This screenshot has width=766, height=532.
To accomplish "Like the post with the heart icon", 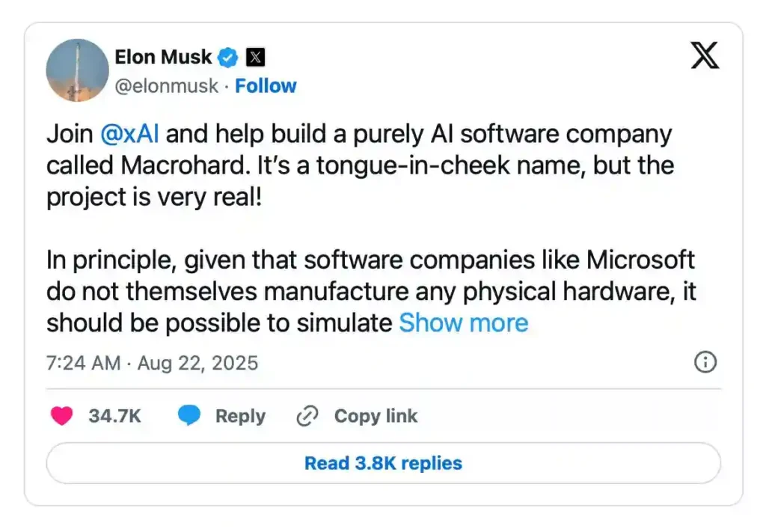I will [x=61, y=416].
